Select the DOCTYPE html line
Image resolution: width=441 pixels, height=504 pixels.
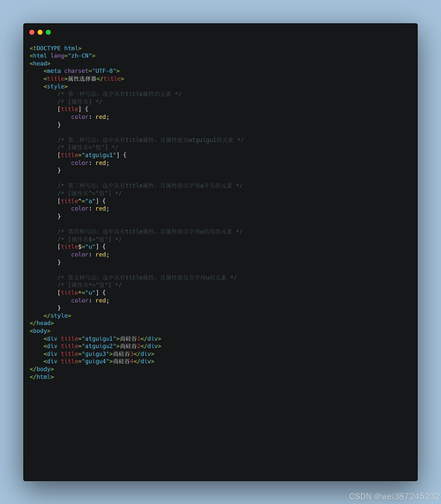(56, 48)
